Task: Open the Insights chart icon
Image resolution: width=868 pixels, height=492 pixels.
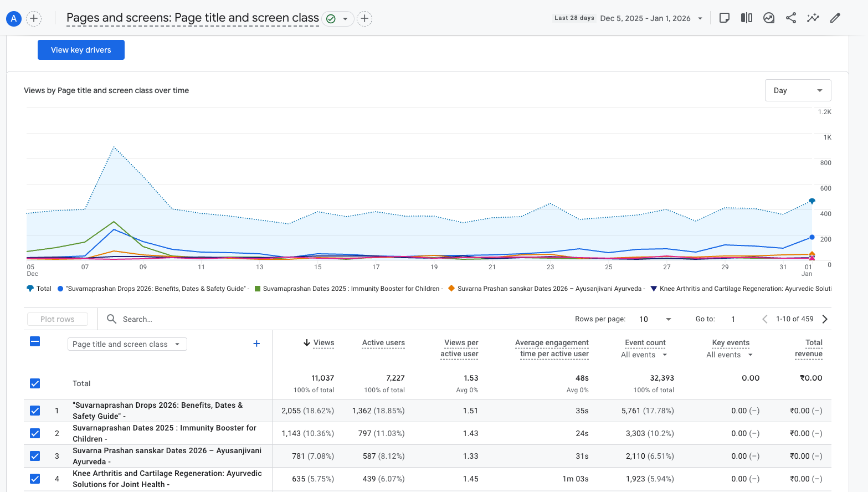Action: (769, 18)
